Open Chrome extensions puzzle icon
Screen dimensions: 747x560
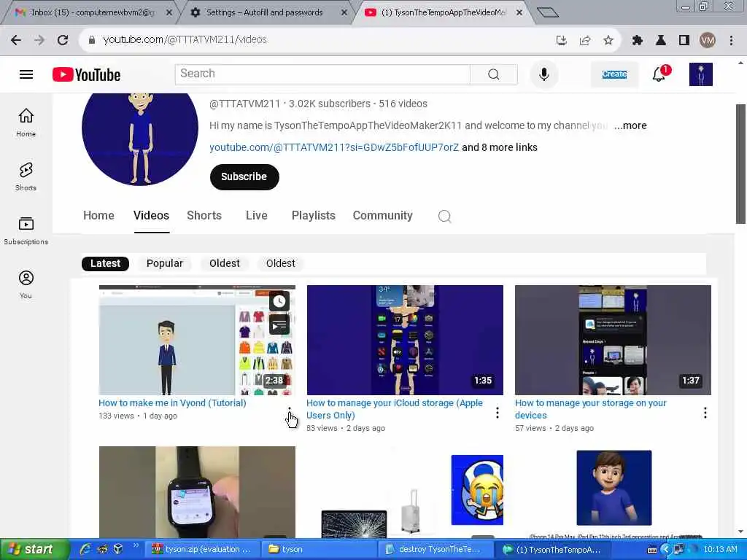[637, 41]
